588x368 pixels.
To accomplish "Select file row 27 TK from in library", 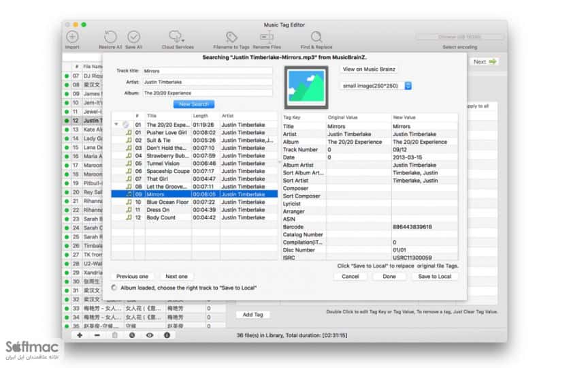I will click(83, 255).
